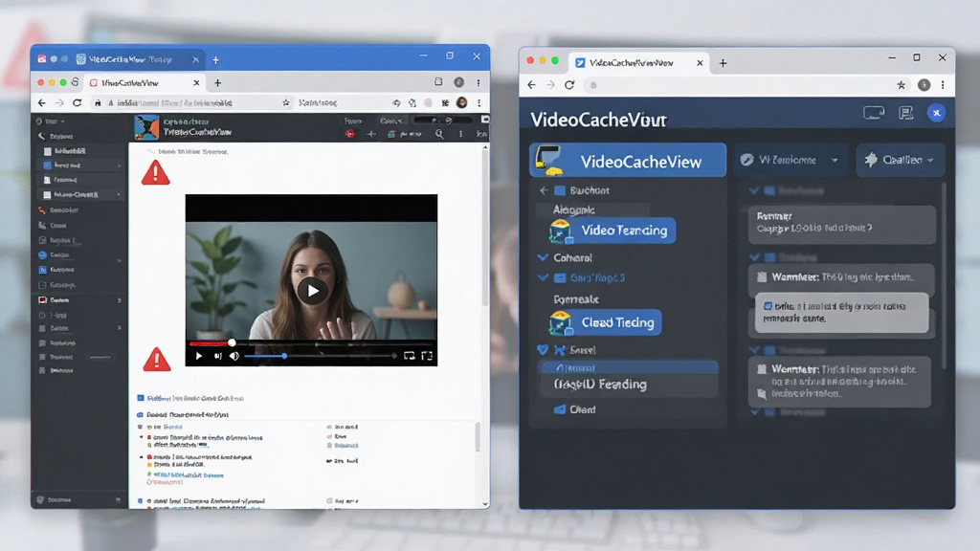
Task: Click the blue Video Tearcing button
Action: 612,231
